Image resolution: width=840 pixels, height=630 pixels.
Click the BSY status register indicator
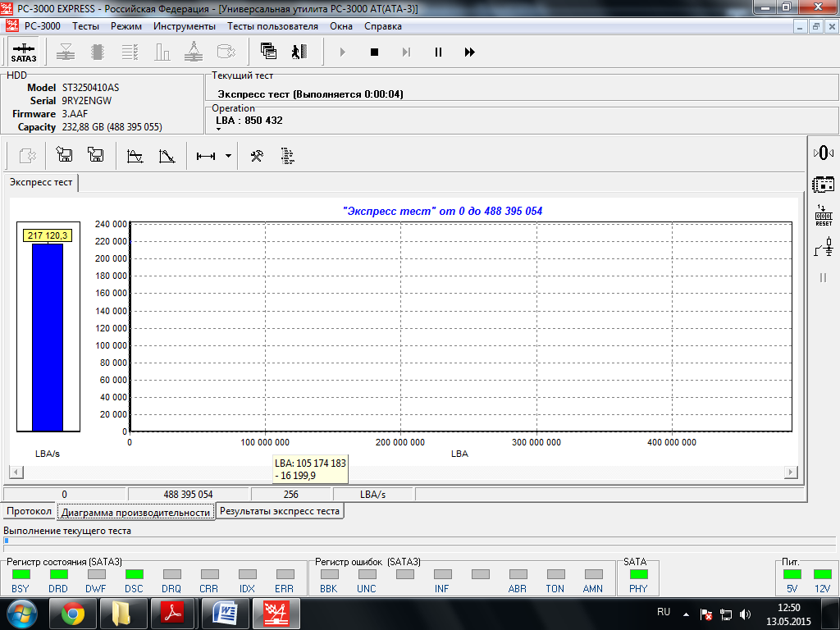click(21, 574)
